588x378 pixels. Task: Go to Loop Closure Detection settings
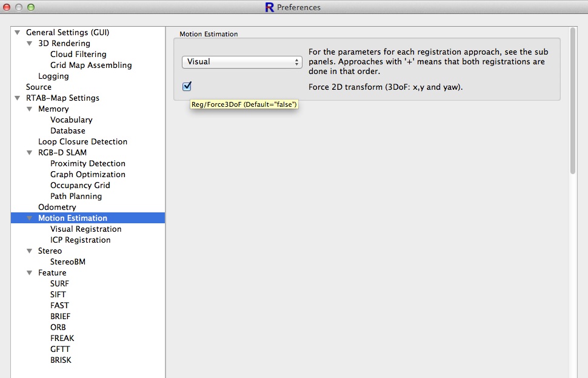tap(82, 142)
